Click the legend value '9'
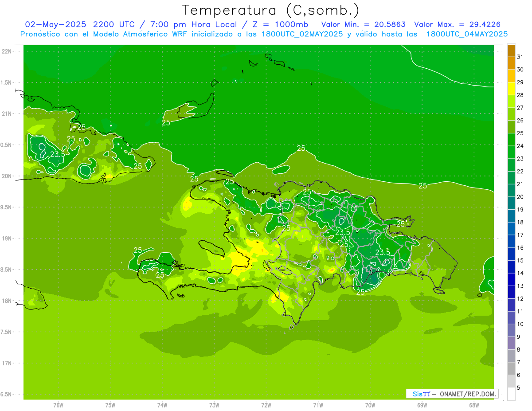 click(x=518, y=337)
